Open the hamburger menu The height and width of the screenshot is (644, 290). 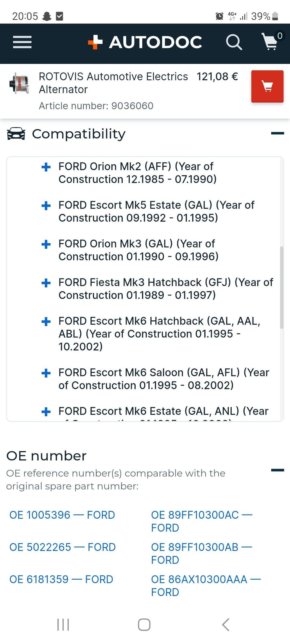pyautogui.click(x=22, y=42)
